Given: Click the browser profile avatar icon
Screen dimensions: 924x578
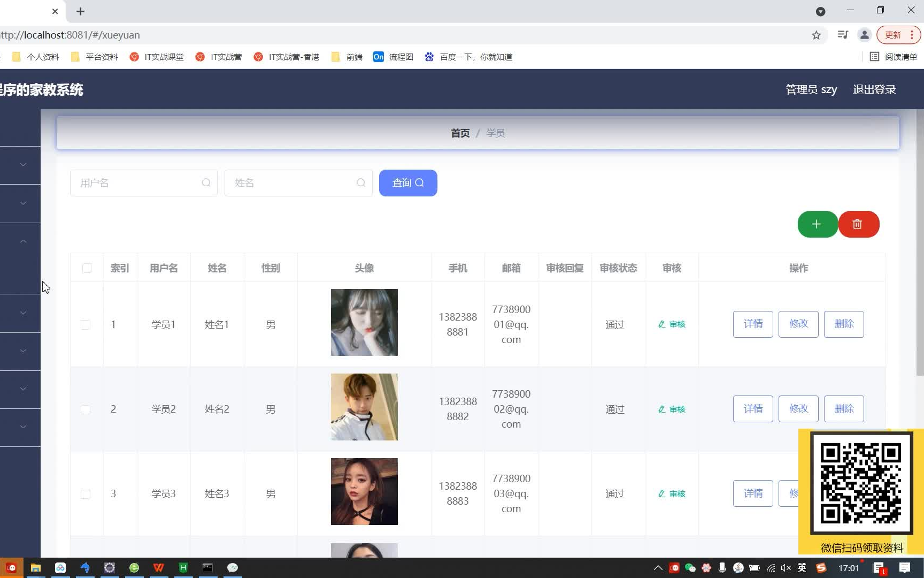Looking at the screenshot, I should tap(865, 35).
